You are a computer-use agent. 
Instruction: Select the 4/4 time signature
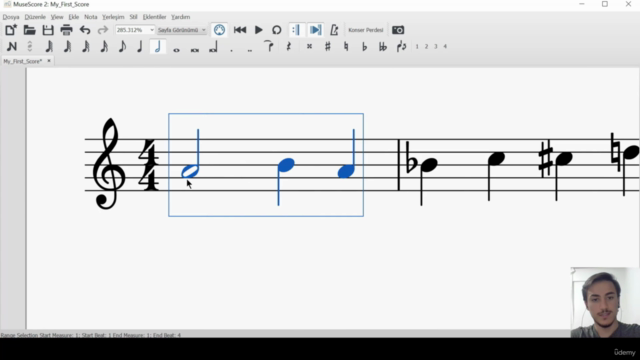148,165
